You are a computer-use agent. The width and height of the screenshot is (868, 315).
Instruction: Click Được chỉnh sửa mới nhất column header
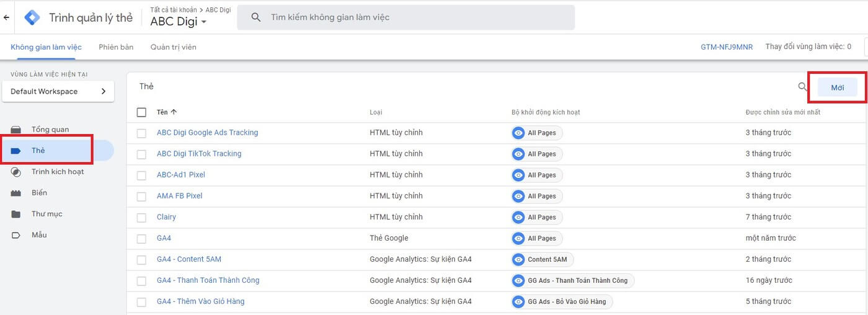tap(783, 112)
